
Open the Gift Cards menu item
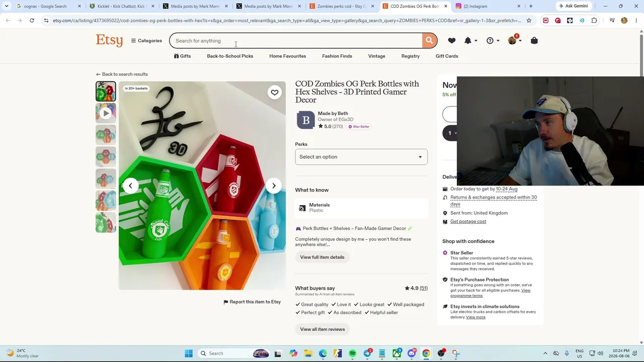pyautogui.click(x=447, y=56)
